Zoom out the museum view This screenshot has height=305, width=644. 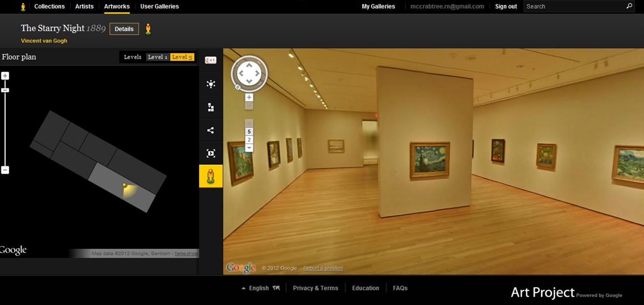click(249, 106)
